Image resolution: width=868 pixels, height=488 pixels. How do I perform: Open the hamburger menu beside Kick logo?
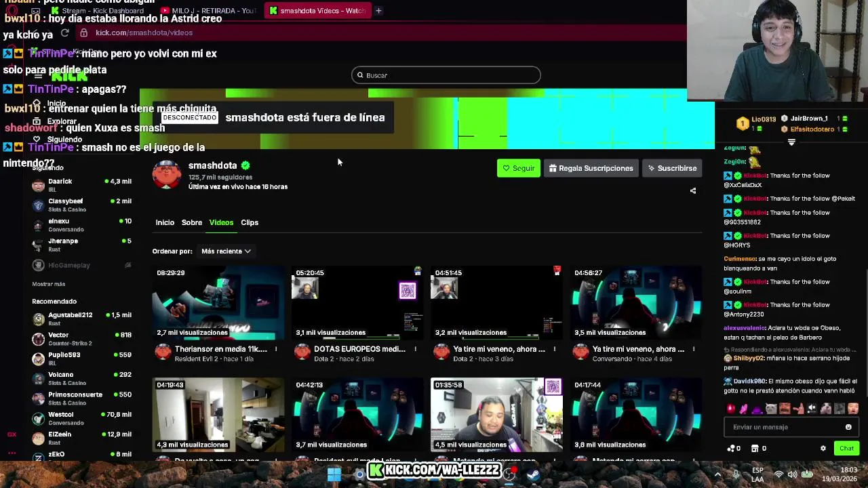pos(38,76)
